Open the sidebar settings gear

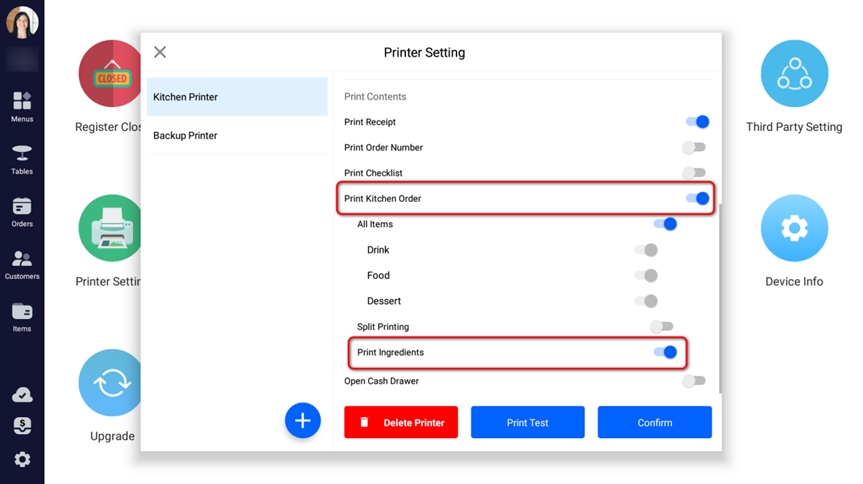22,459
